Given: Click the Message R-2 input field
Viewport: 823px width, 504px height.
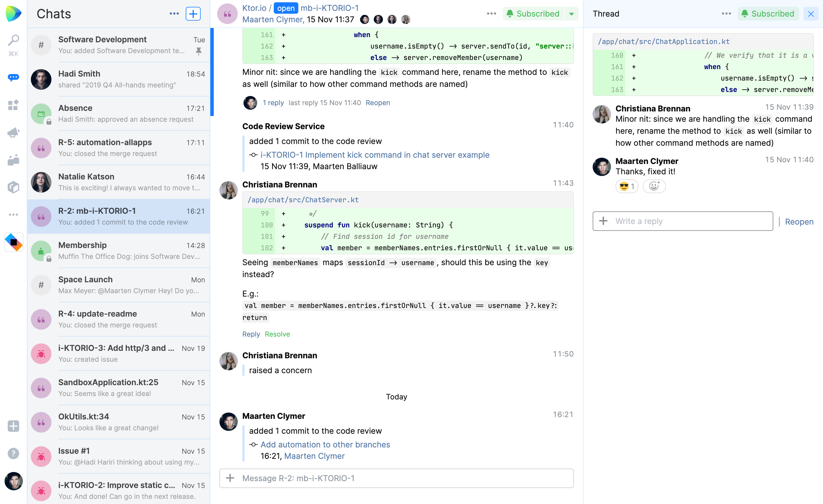Looking at the screenshot, I should pyautogui.click(x=401, y=478).
